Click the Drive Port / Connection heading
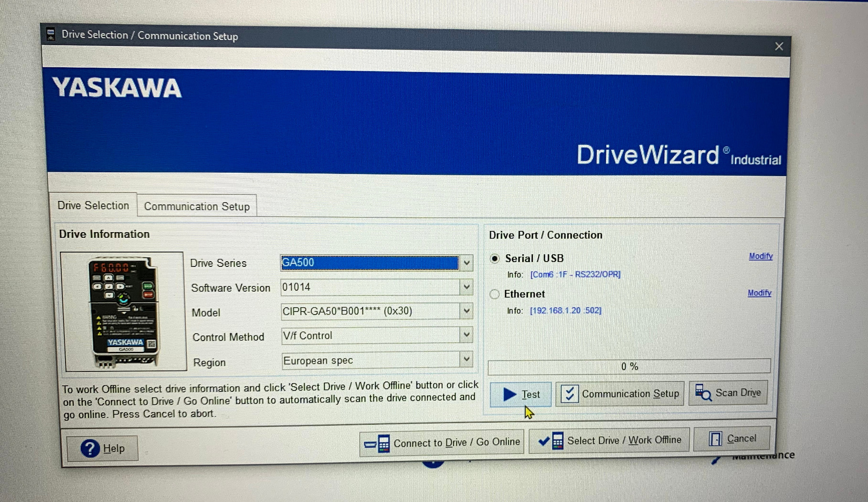Viewport: 868px width, 502px height. point(546,235)
